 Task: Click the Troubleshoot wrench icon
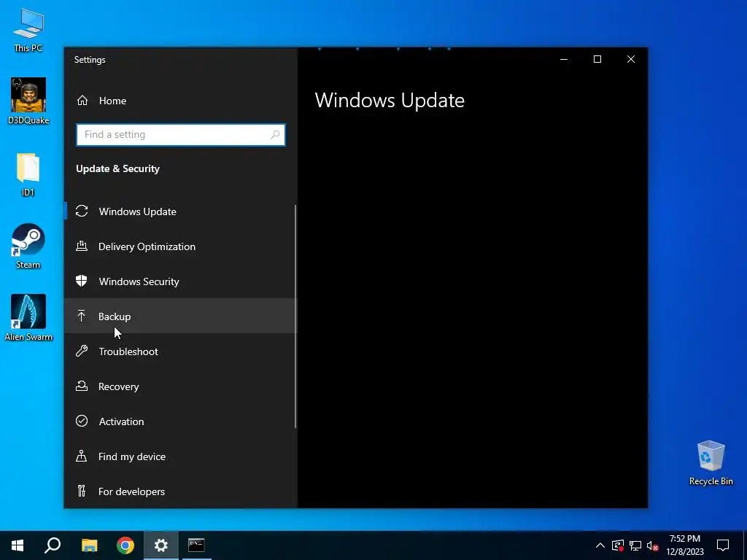click(82, 351)
